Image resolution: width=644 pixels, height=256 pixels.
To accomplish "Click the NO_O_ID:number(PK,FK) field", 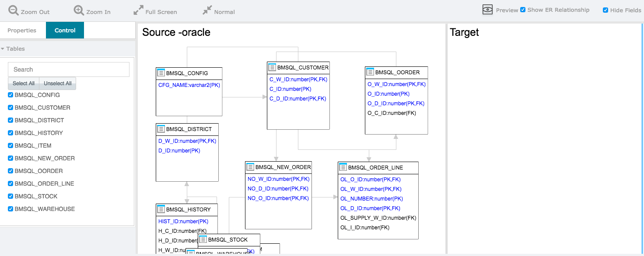I will [278, 198].
